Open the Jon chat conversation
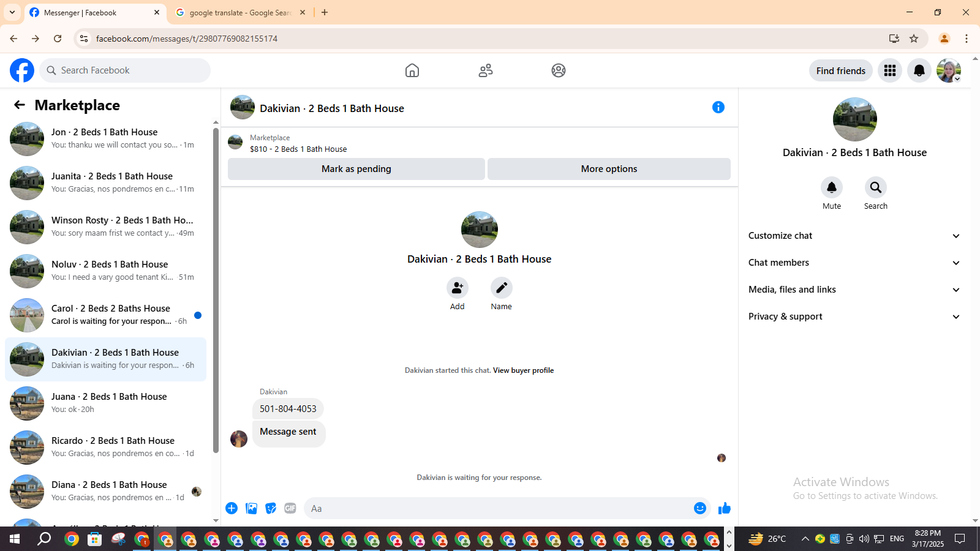The width and height of the screenshot is (980, 551). pyautogui.click(x=105, y=139)
